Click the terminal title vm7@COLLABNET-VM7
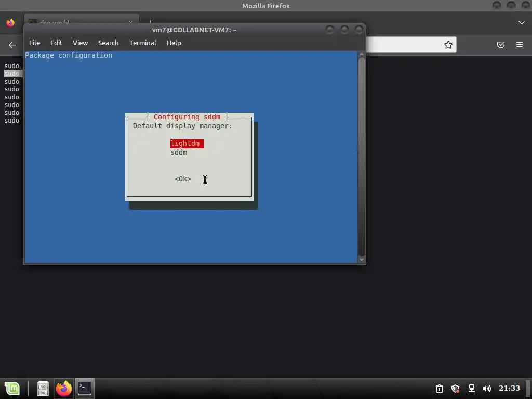Viewport: 532px width, 399px height. click(194, 30)
